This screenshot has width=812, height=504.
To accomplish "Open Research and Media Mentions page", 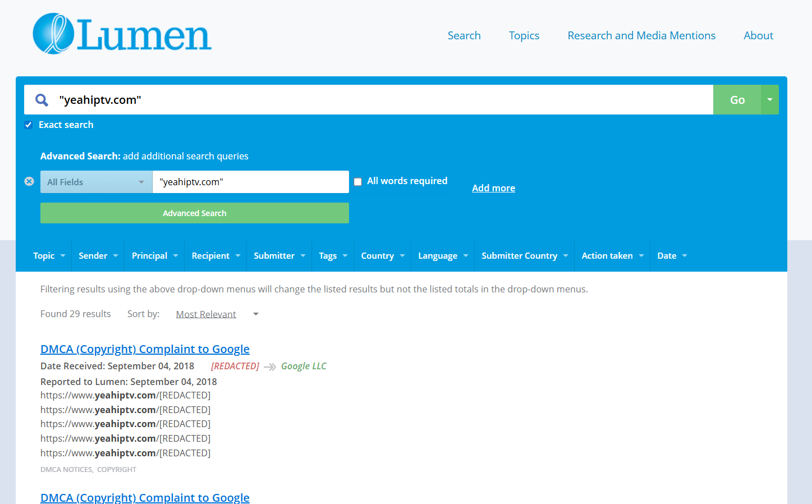I will (x=641, y=35).
